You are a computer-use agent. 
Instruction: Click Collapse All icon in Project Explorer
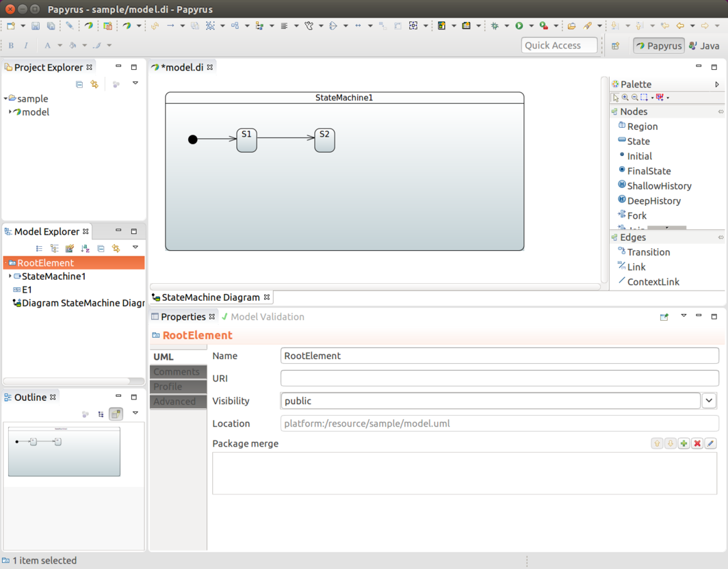(x=79, y=84)
